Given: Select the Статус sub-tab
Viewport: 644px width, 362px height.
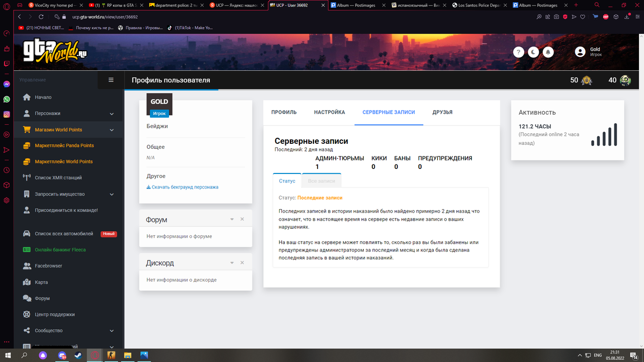Looking at the screenshot, I should point(287,180).
